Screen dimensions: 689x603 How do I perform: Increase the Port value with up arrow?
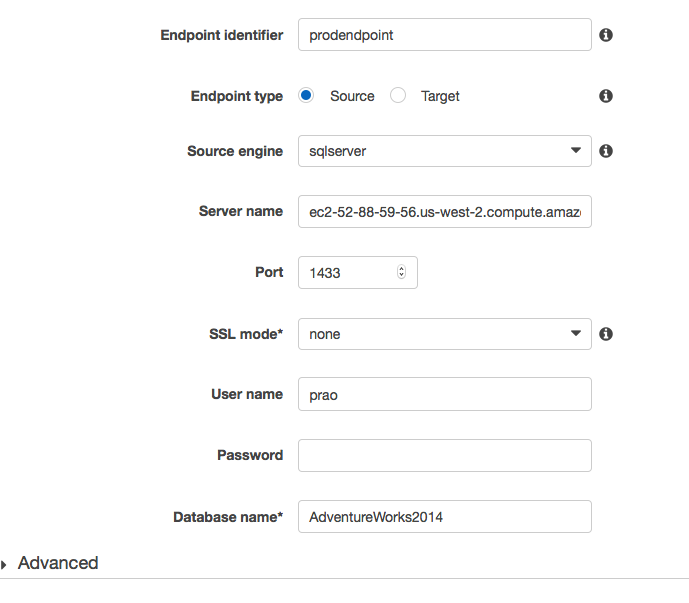click(x=402, y=268)
